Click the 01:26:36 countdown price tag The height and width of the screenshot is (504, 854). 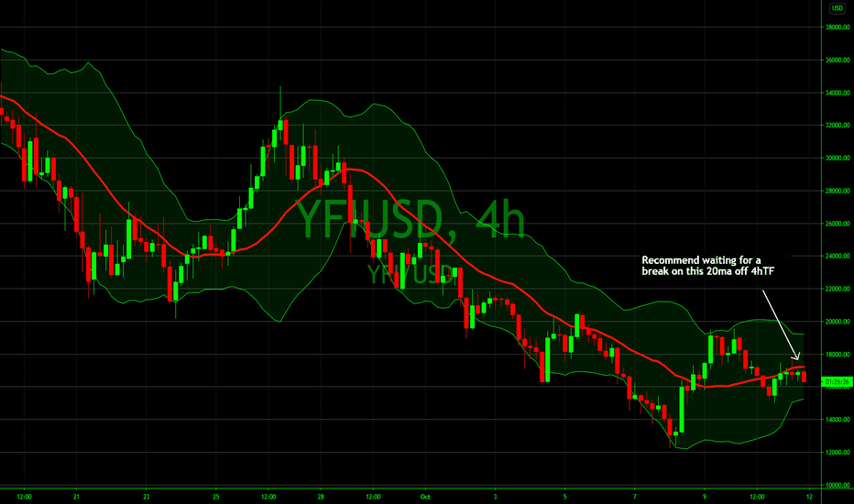[x=838, y=381]
